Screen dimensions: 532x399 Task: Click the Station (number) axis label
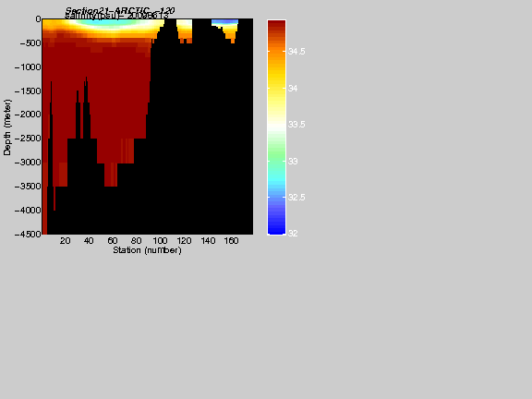(x=147, y=250)
